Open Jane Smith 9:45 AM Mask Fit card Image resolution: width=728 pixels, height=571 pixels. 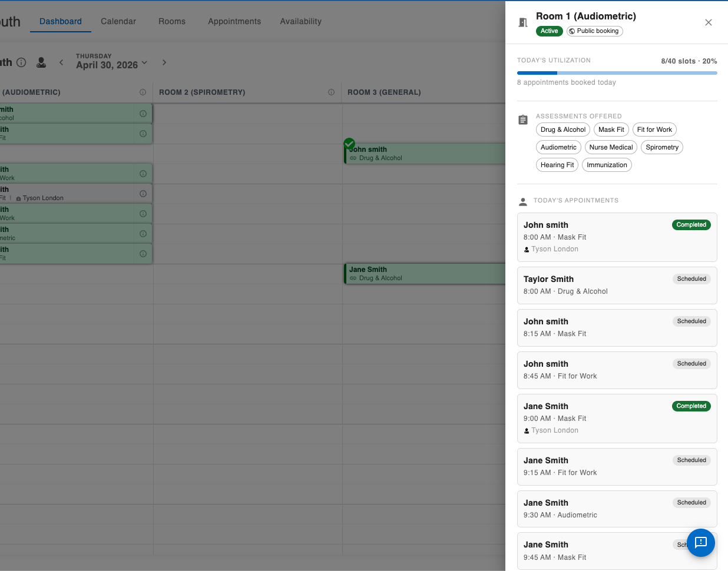coord(617,551)
